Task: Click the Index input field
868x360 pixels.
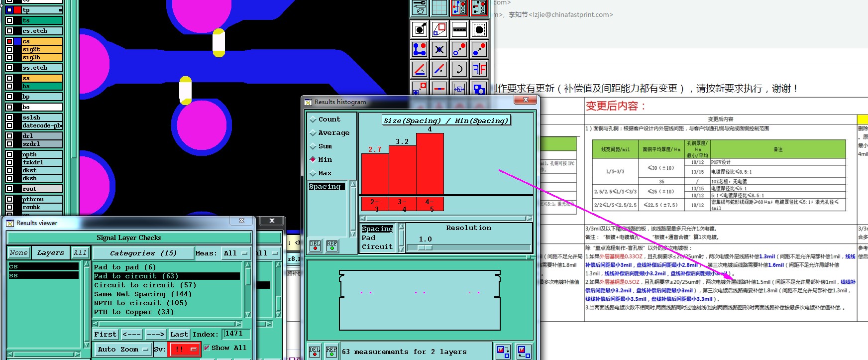Action: pos(237,334)
